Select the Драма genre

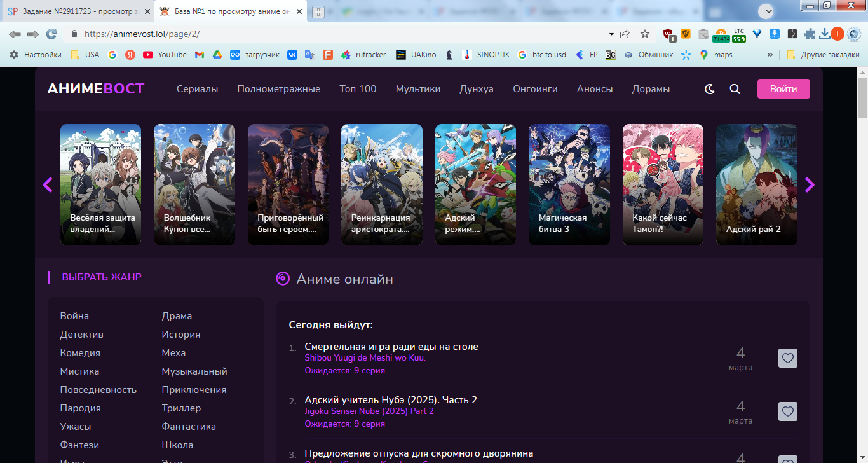[x=177, y=316]
